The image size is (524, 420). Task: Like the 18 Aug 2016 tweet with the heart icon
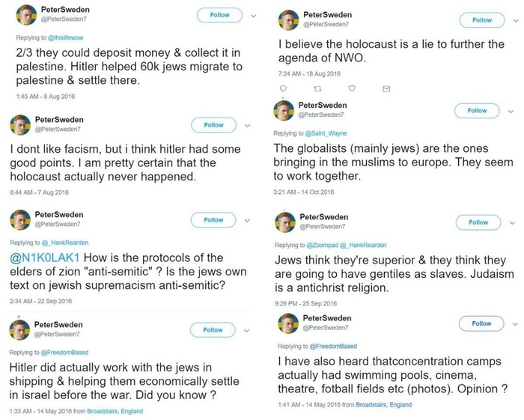(351, 88)
